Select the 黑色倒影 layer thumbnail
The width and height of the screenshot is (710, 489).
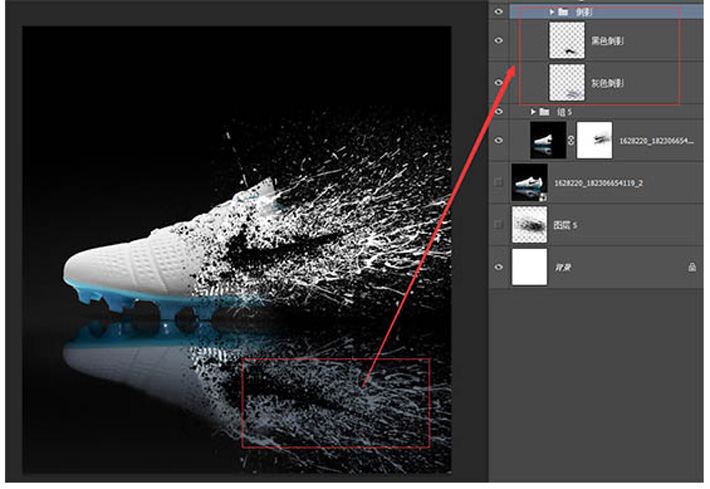click(567, 41)
